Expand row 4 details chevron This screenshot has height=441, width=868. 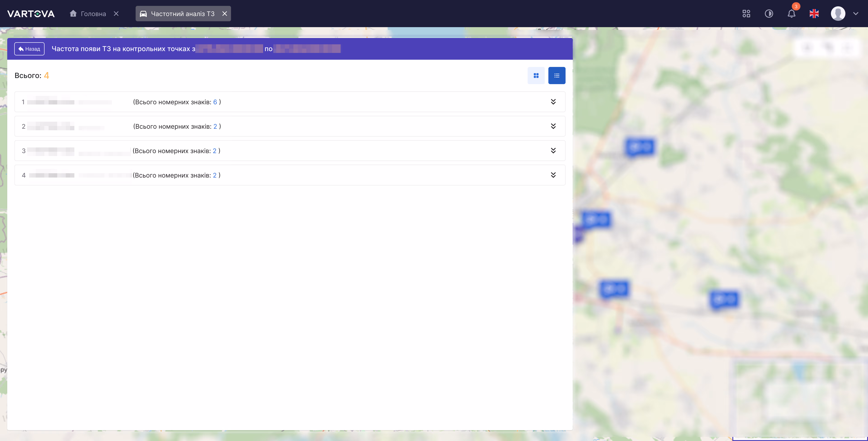point(553,175)
